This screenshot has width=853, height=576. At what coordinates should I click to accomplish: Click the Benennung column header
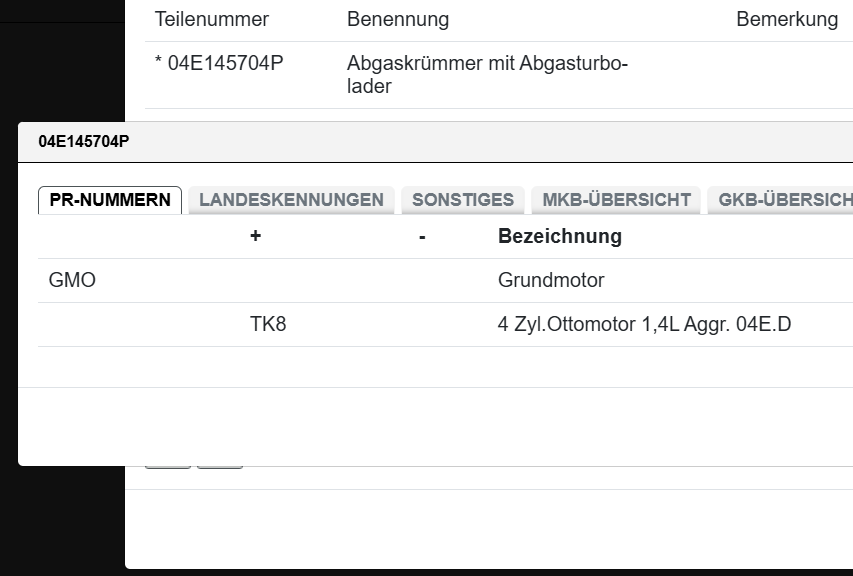(x=397, y=19)
